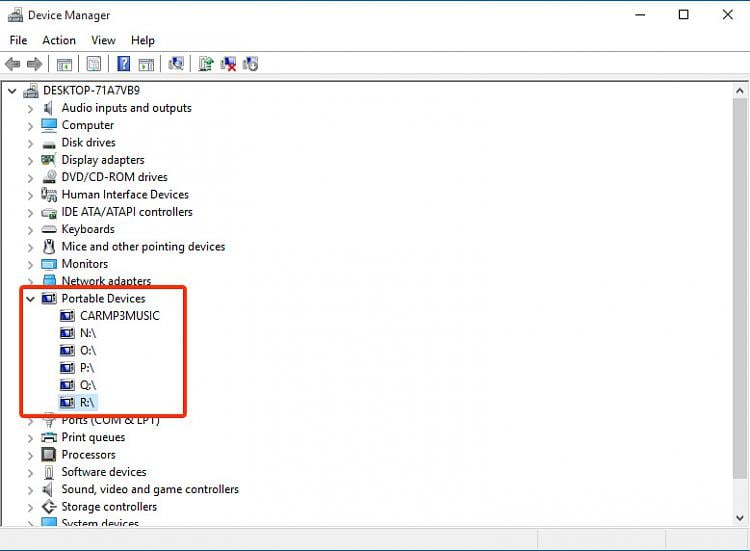Go back with the toolbar Back arrow
This screenshot has height=551, width=750.
[x=12, y=64]
